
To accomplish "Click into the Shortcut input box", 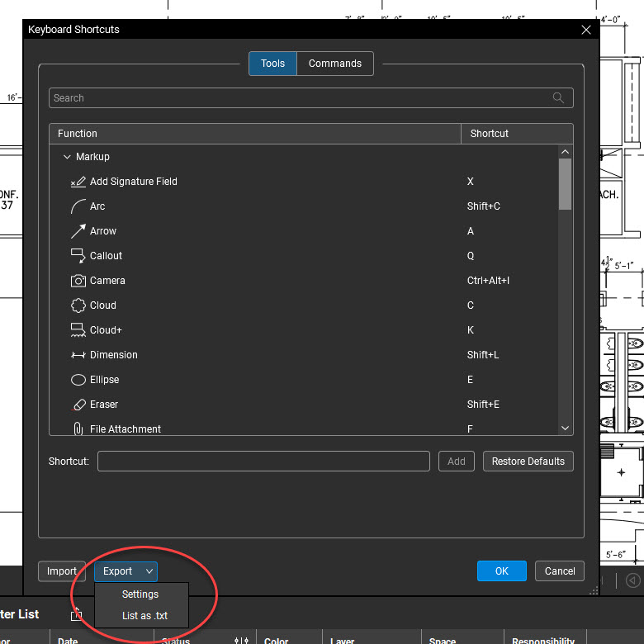I will coord(263,462).
